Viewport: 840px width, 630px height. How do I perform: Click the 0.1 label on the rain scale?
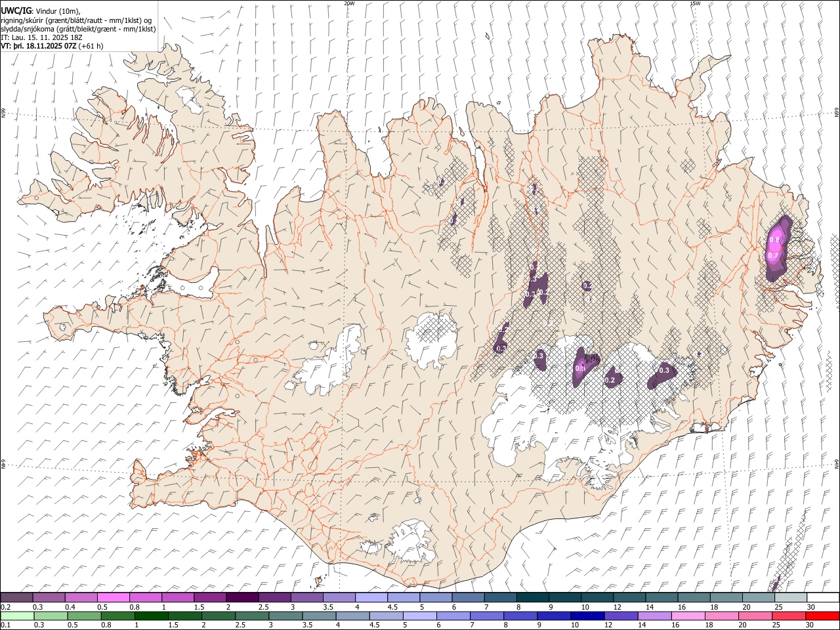pos(5,625)
